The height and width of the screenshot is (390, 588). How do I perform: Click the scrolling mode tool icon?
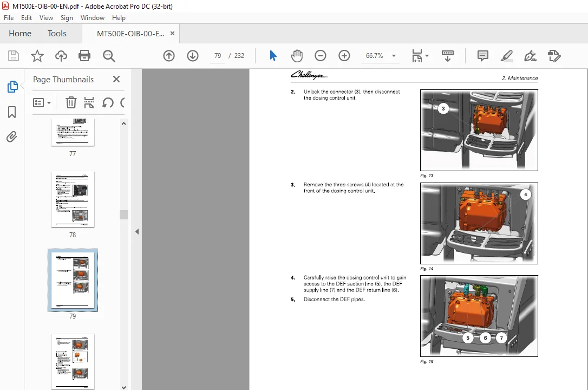point(447,56)
